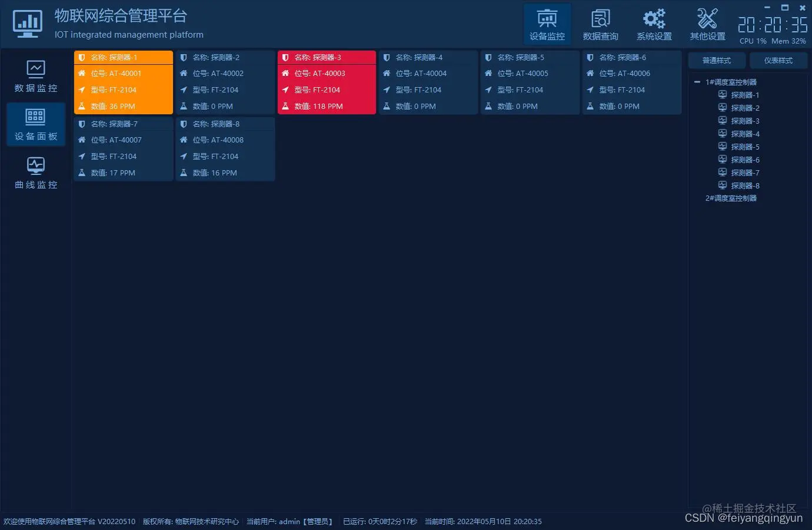Viewport: 812px width, 530px height.
Task: Maximize the application window
Action: [x=784, y=8]
